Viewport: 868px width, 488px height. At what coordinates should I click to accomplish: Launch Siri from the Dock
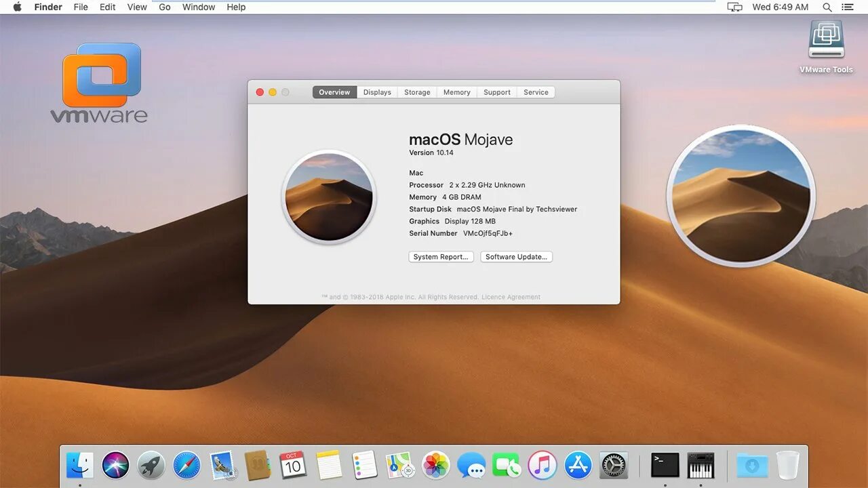point(115,466)
